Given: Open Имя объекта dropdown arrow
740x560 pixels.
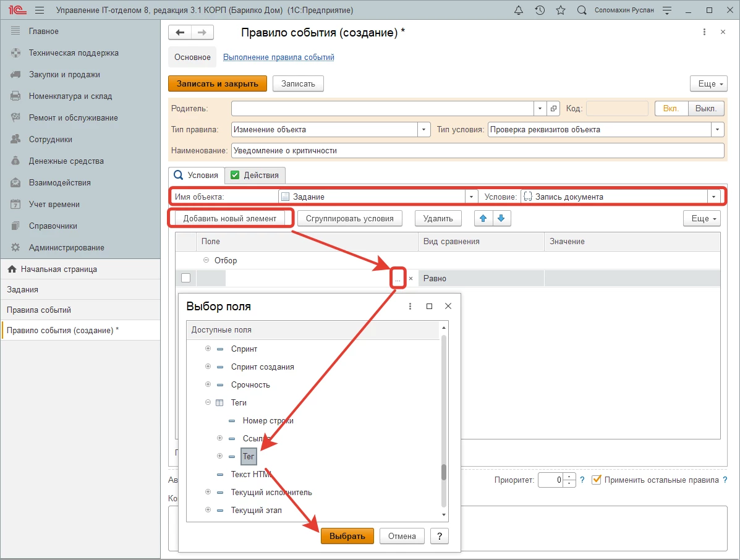Looking at the screenshot, I should pos(471,197).
